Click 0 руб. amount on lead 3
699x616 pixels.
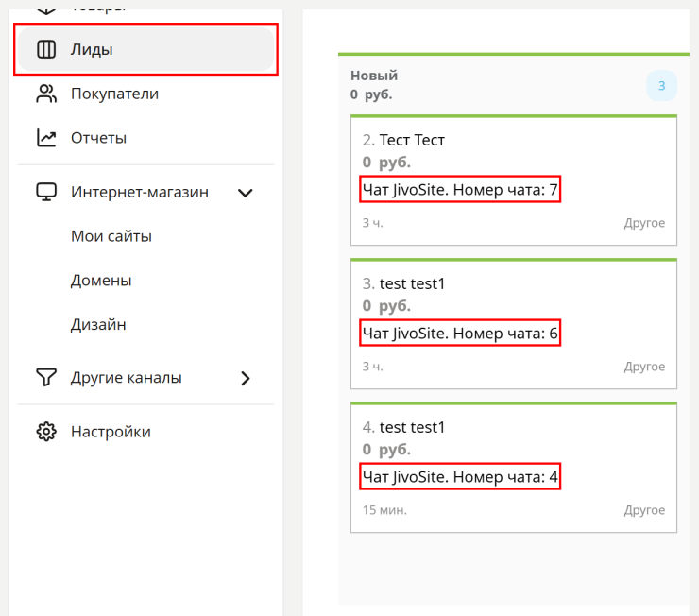tap(386, 306)
